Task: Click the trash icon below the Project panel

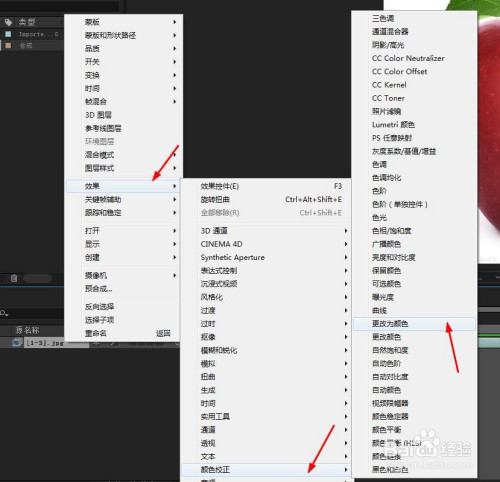Action: point(14,278)
